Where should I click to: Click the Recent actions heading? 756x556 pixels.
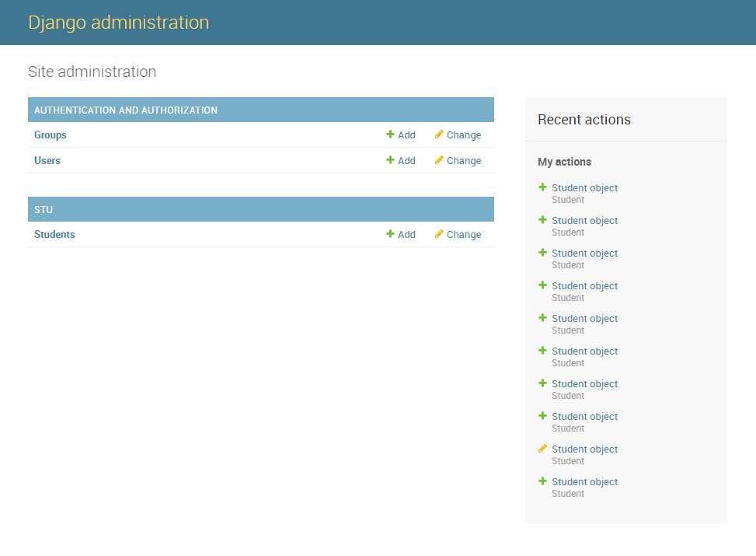point(584,119)
